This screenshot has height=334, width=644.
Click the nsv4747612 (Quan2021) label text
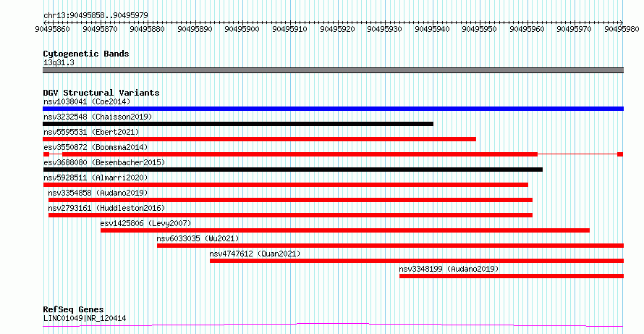coord(255,254)
